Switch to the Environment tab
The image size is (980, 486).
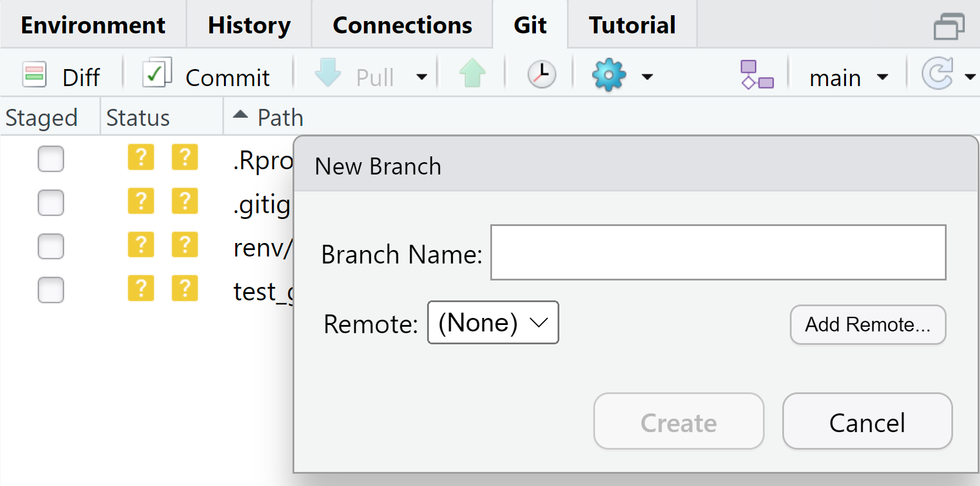(93, 25)
